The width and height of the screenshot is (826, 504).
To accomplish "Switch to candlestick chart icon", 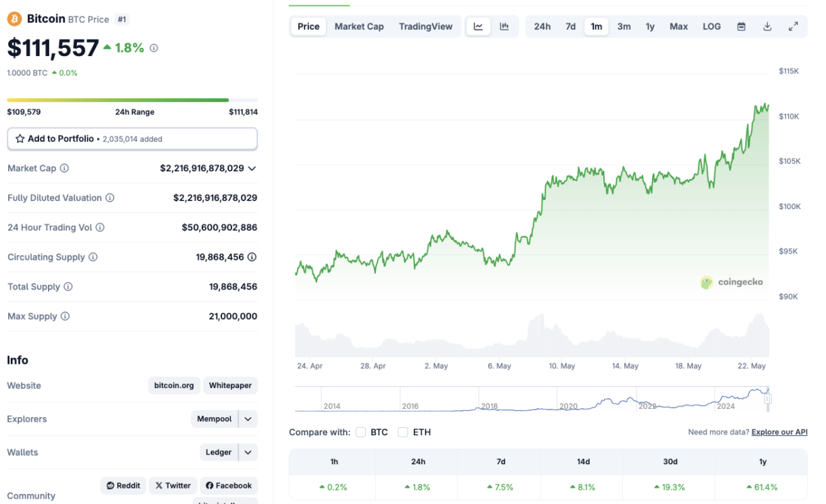I will pyautogui.click(x=503, y=26).
